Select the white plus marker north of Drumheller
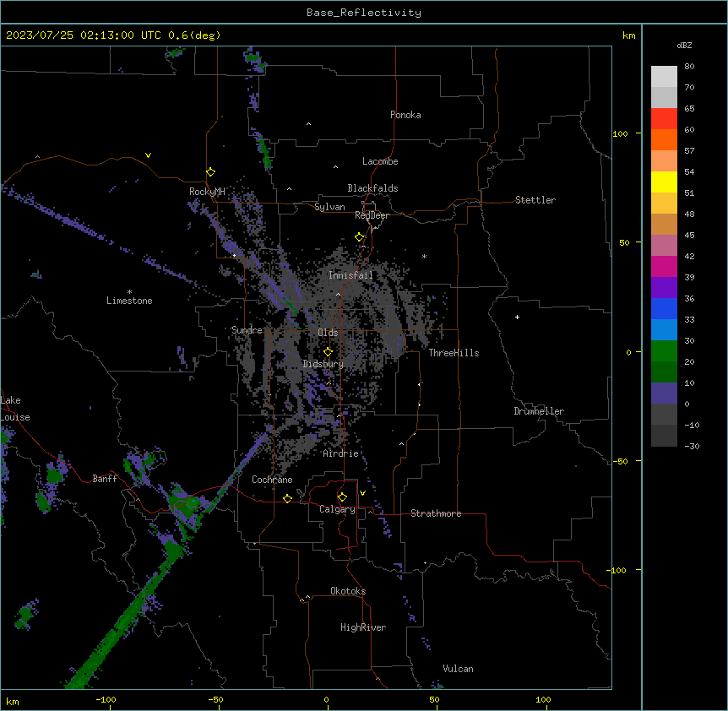Image resolution: width=728 pixels, height=711 pixels. click(x=517, y=317)
